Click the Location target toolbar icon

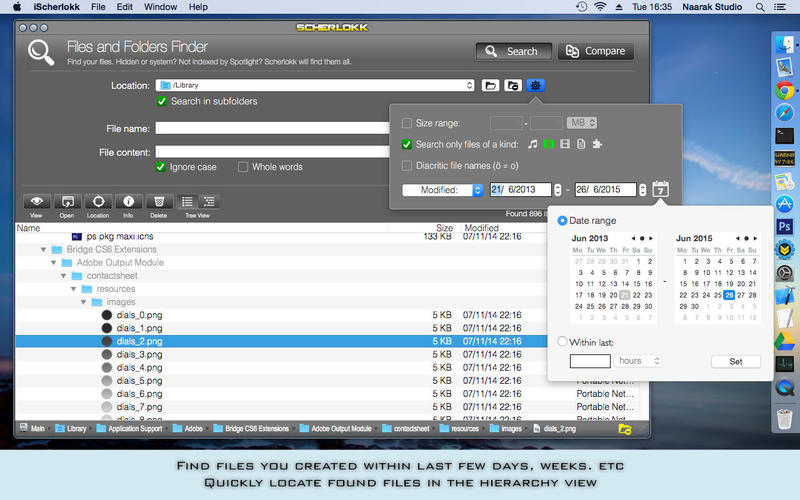coord(98,202)
